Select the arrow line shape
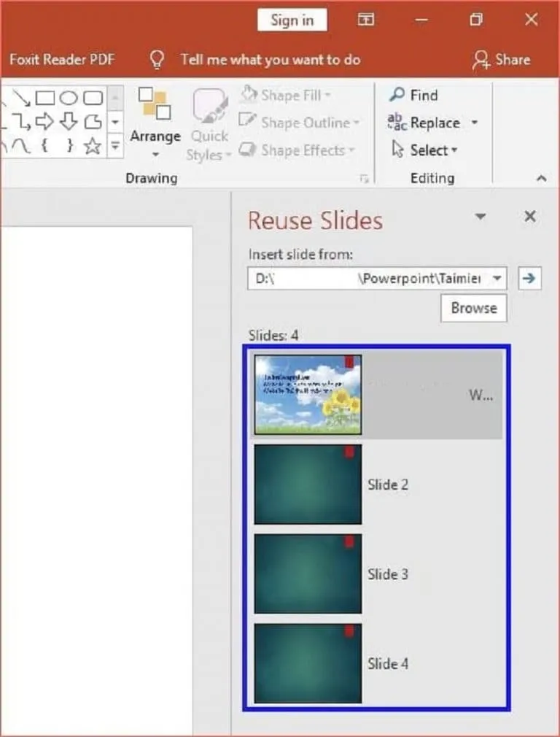 coord(21,98)
